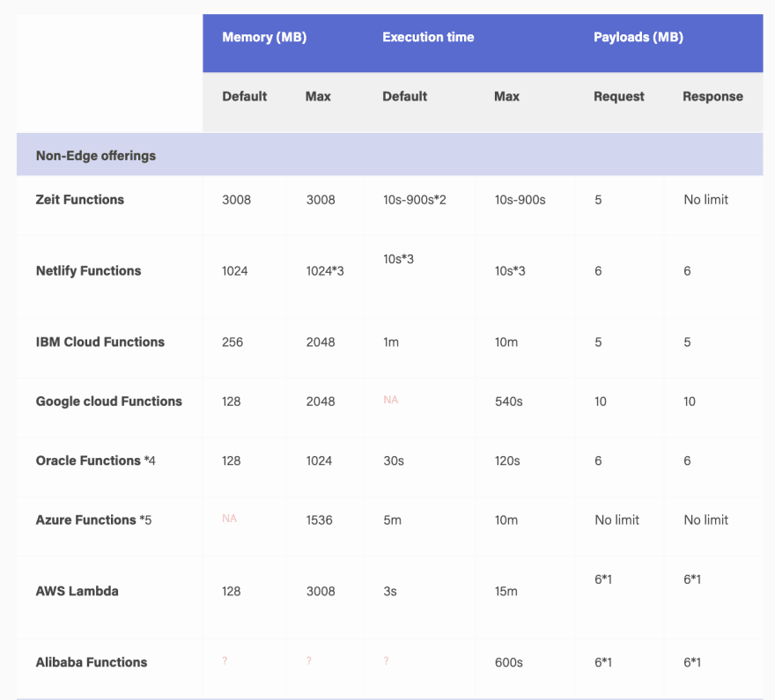The height and width of the screenshot is (700, 775).
Task: Click Google cloud max memory '2048'
Action: tap(321, 402)
